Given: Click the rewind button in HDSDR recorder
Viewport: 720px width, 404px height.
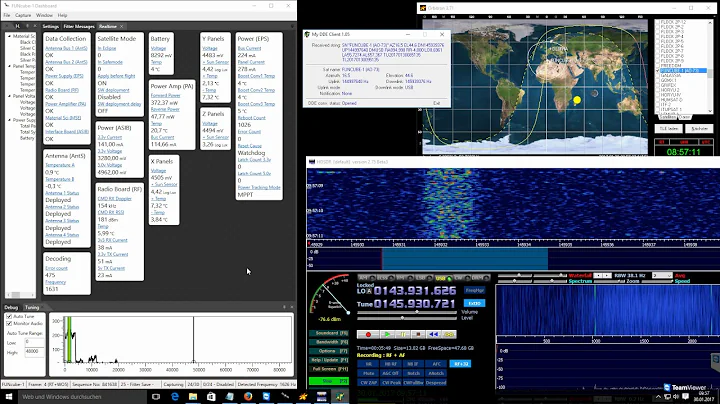Looking at the screenshot, I should (433, 335).
